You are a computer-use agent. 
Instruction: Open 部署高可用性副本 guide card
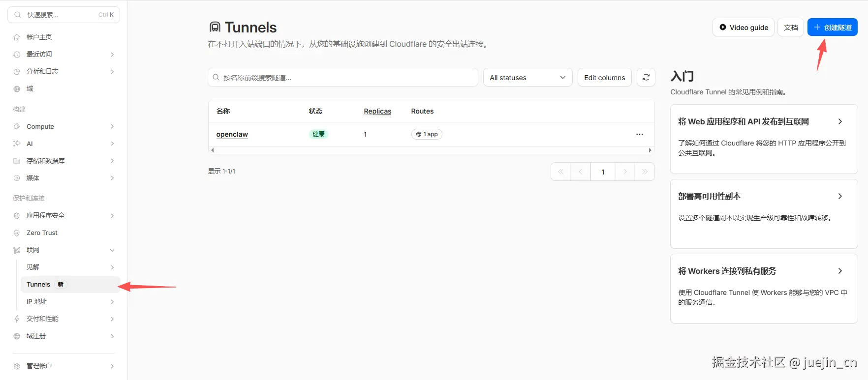pyautogui.click(x=764, y=214)
